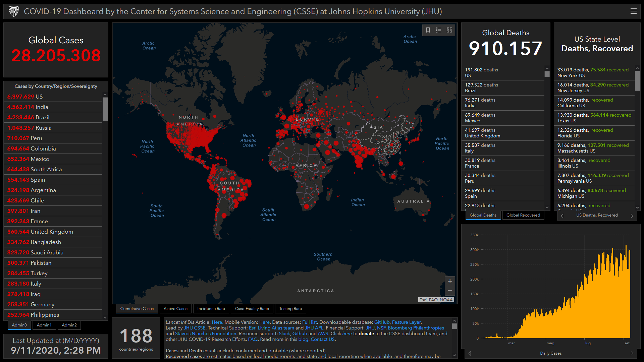Open the hamburger menu icon

[x=633, y=11]
